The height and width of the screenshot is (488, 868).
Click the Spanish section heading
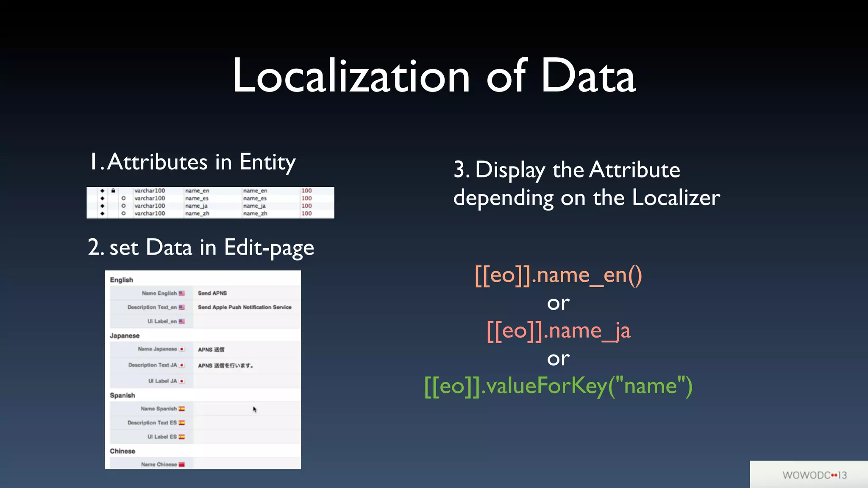coord(122,395)
